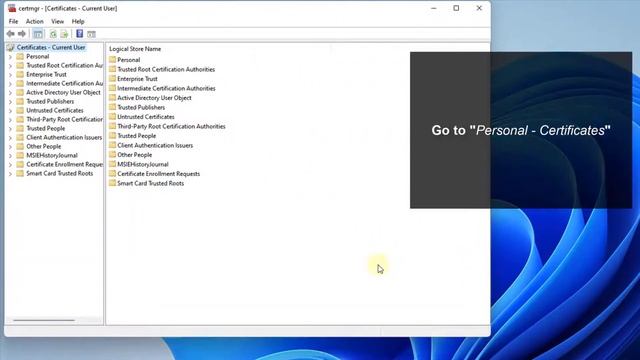Viewport: 640px width, 360px height.
Task: Click Active Directory User Object folder icon in list
Action: (113, 98)
